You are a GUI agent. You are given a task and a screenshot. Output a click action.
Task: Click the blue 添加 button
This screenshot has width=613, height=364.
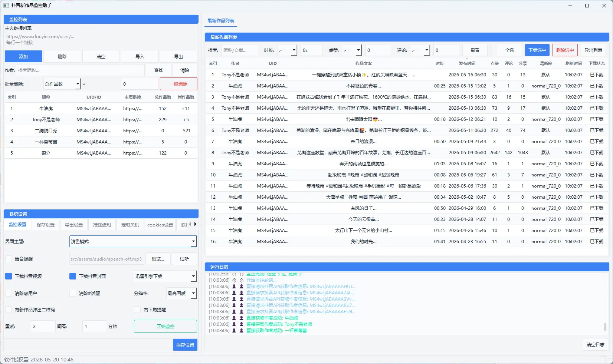pos(23,56)
